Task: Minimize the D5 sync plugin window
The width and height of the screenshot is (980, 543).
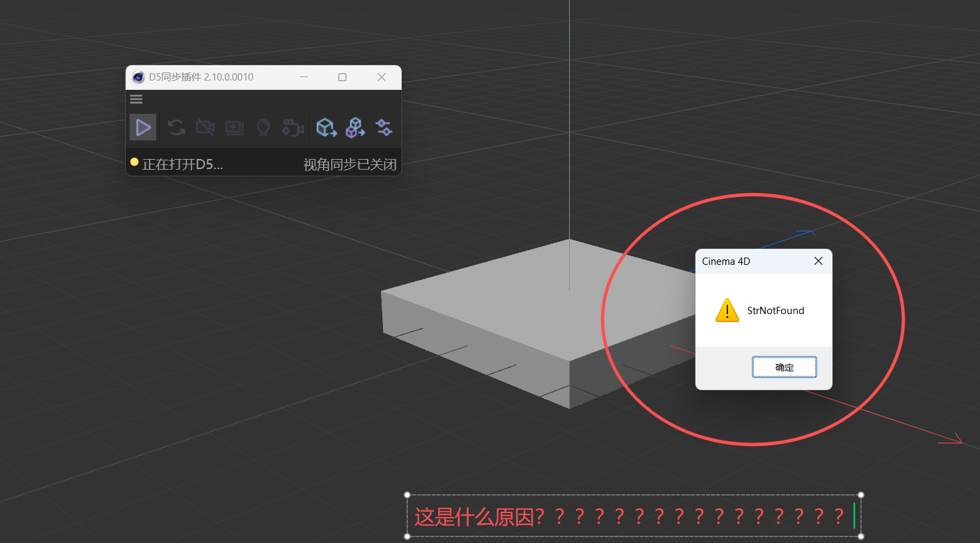Action: pos(304,77)
